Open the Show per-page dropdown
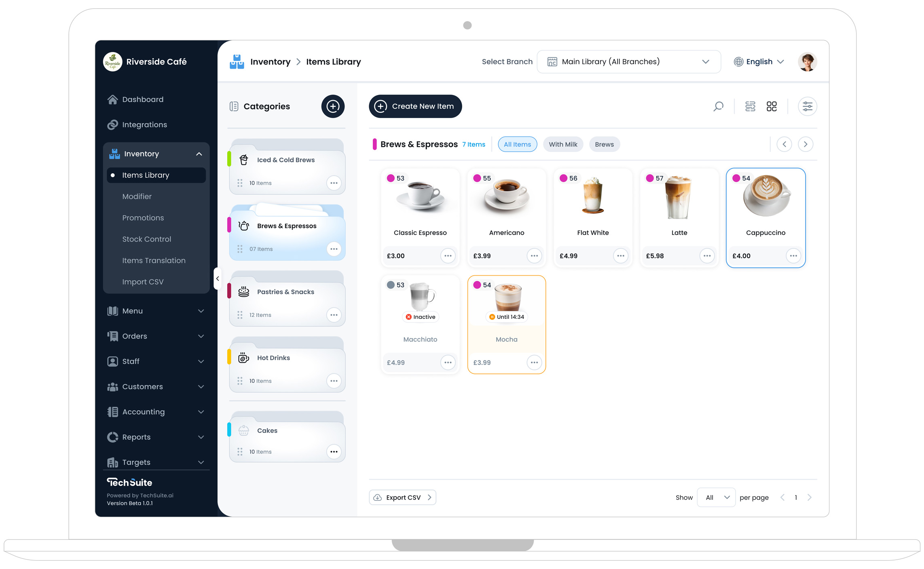Viewport: 924px width, 569px height. pos(716,497)
